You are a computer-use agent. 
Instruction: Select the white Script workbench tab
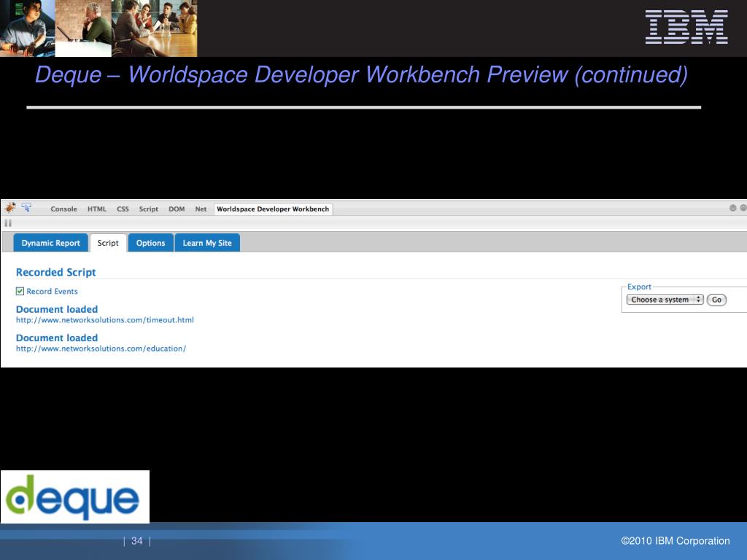pyautogui.click(x=108, y=243)
